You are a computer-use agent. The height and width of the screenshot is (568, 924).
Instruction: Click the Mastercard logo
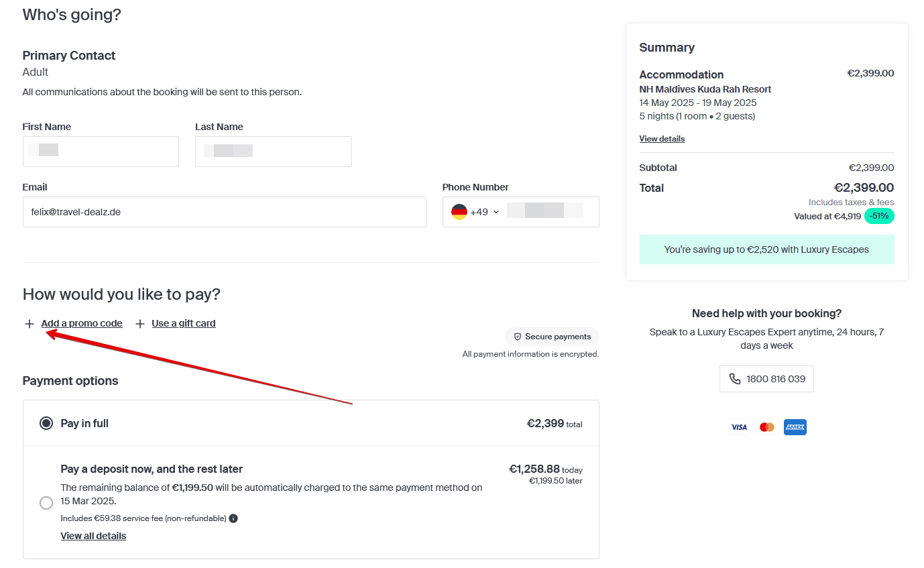coord(767,427)
